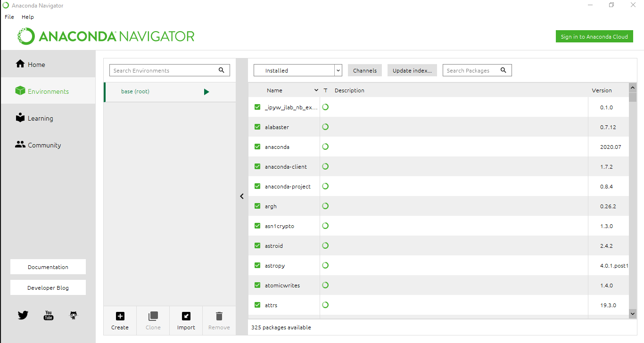Click the Search Environments input field
This screenshot has height=343, width=644.
(x=164, y=70)
